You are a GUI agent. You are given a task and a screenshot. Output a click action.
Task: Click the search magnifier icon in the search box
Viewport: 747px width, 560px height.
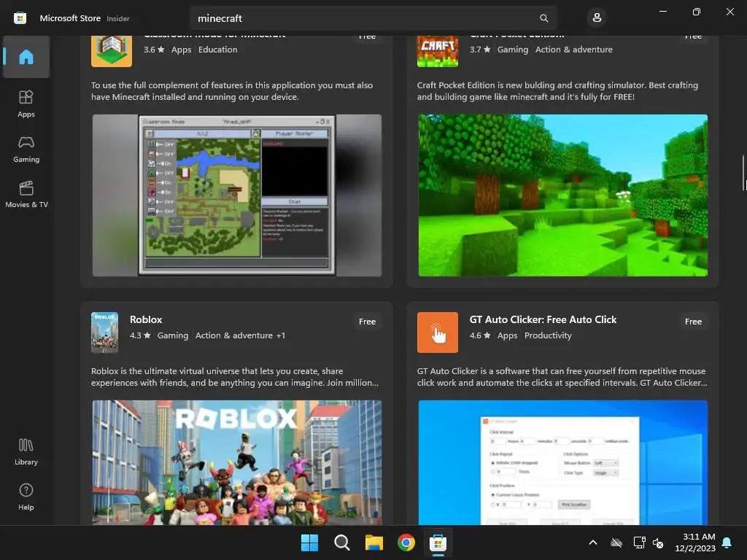click(x=543, y=18)
